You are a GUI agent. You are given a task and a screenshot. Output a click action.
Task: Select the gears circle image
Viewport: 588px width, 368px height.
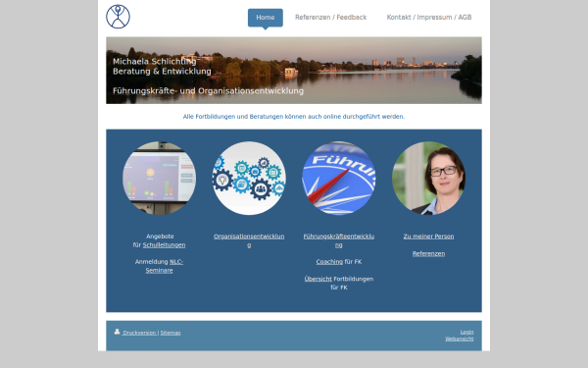pos(249,178)
